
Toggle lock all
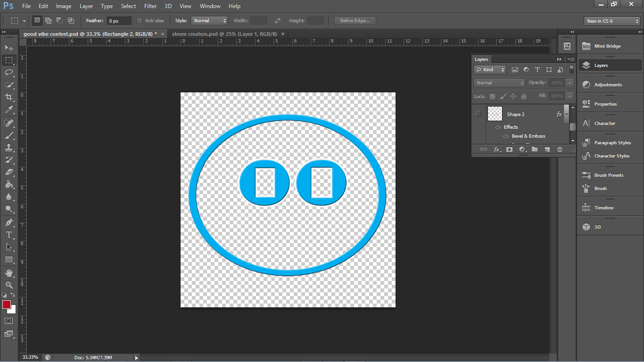[x=524, y=96]
